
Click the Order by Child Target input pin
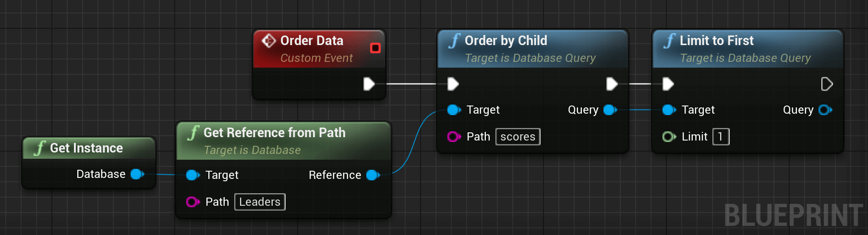pyautogui.click(x=454, y=110)
